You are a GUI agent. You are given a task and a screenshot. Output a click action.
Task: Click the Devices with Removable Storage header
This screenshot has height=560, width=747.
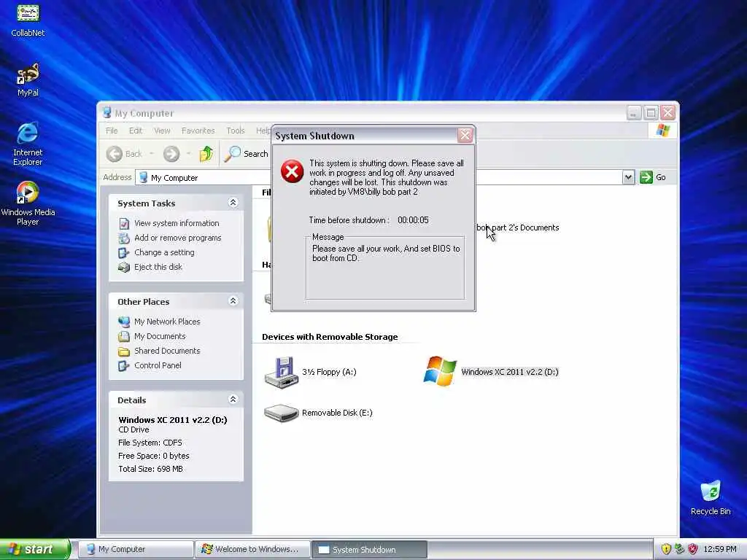coord(330,337)
